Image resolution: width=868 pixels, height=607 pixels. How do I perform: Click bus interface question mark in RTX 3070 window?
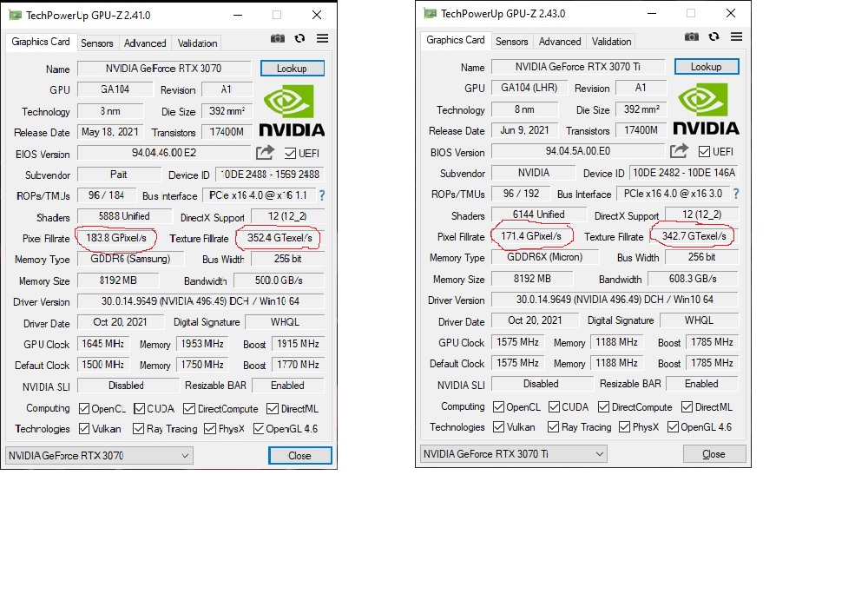pyautogui.click(x=322, y=195)
